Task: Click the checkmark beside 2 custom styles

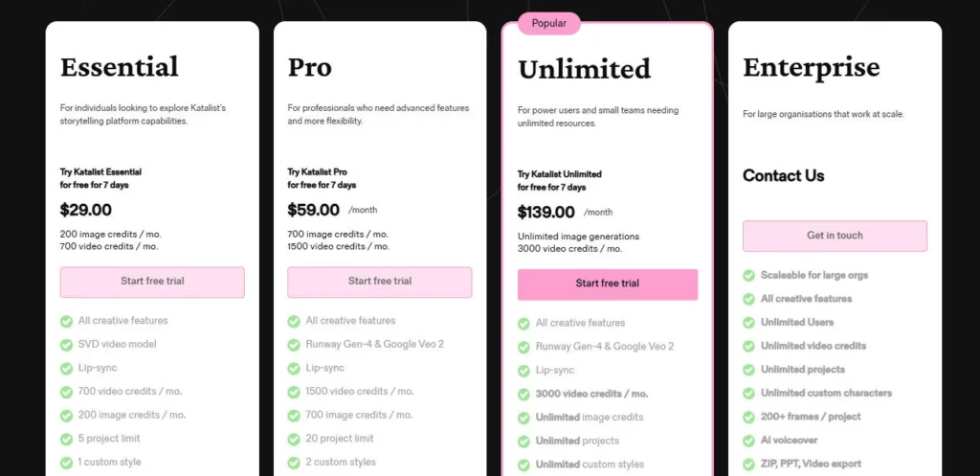Action: (x=294, y=463)
